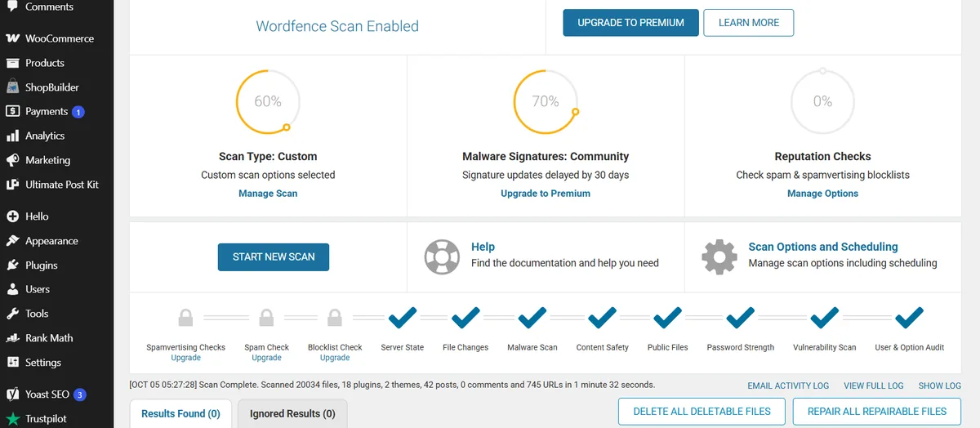Switch to the Ignored Results (0) tab
980x428 pixels.
tap(292, 414)
